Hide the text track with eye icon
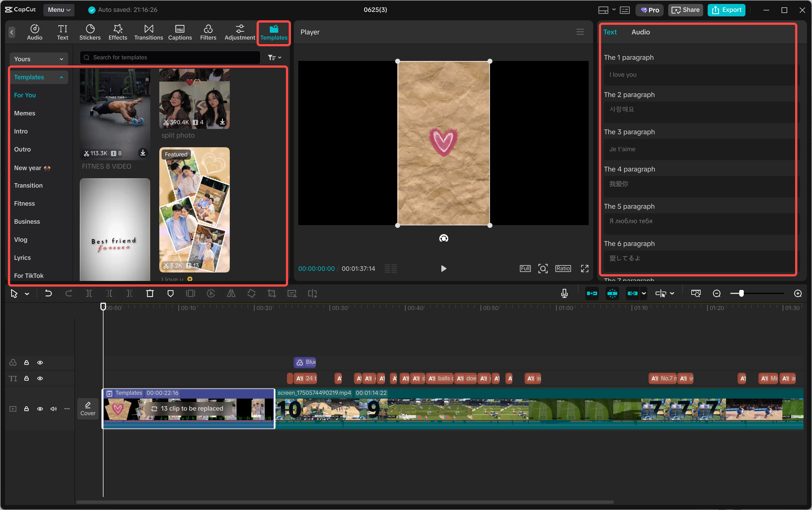 click(40, 379)
